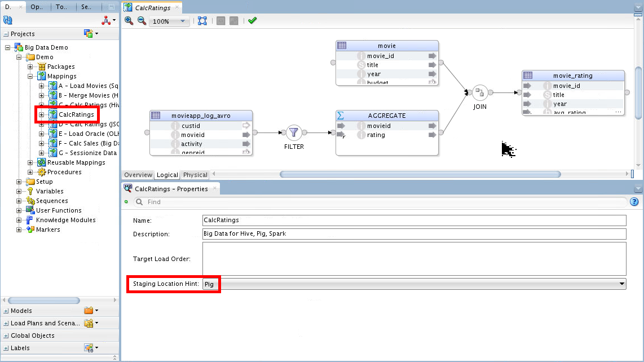The height and width of the screenshot is (362, 644).
Task: Click the output arrow of movie_id attribute
Action: [432, 56]
